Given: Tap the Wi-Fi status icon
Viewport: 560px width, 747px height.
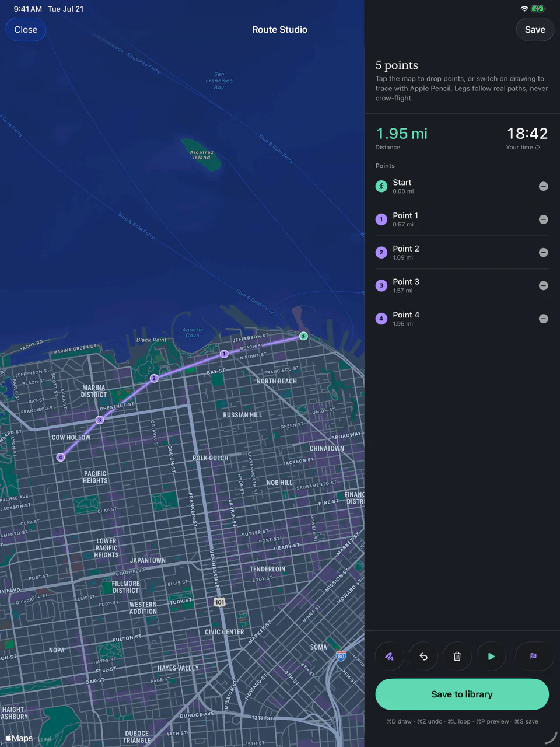Looking at the screenshot, I should 524,9.
